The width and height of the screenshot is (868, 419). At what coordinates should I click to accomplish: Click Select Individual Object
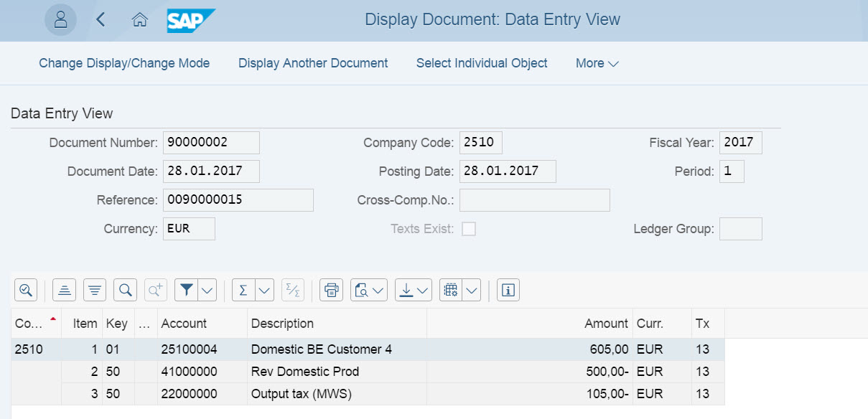482,63
